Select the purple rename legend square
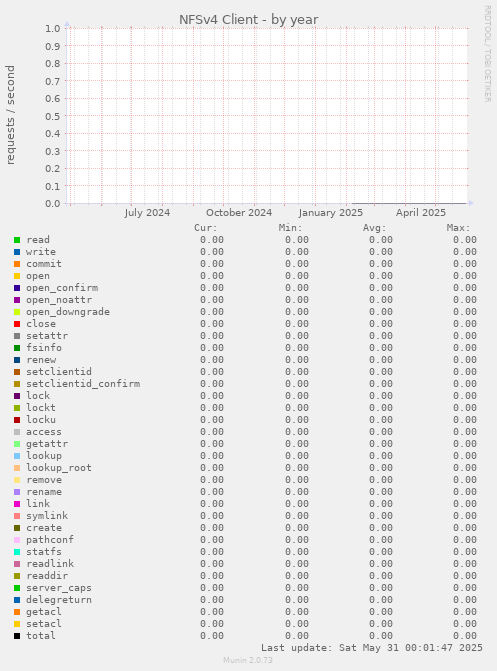Screen dimensions: 497x671 coord(17,492)
